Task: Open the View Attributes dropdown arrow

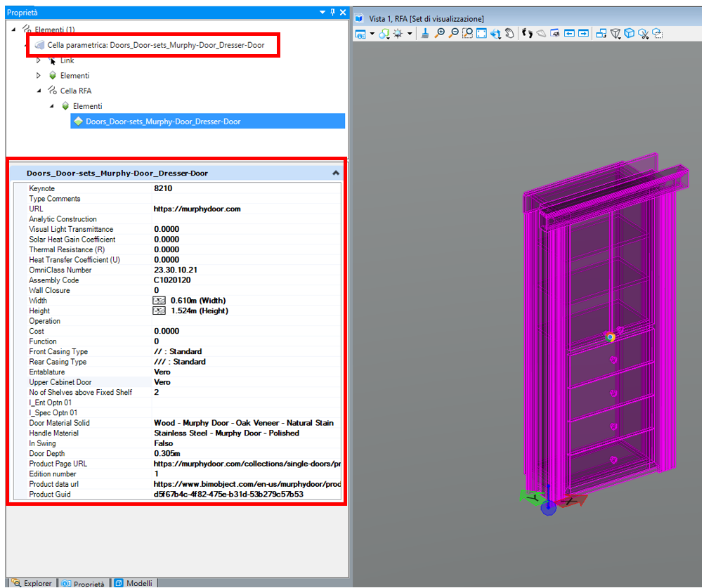Action: click(x=372, y=34)
